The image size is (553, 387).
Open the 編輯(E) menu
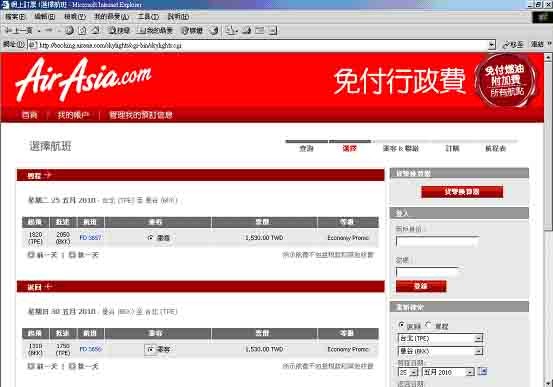click(x=44, y=16)
